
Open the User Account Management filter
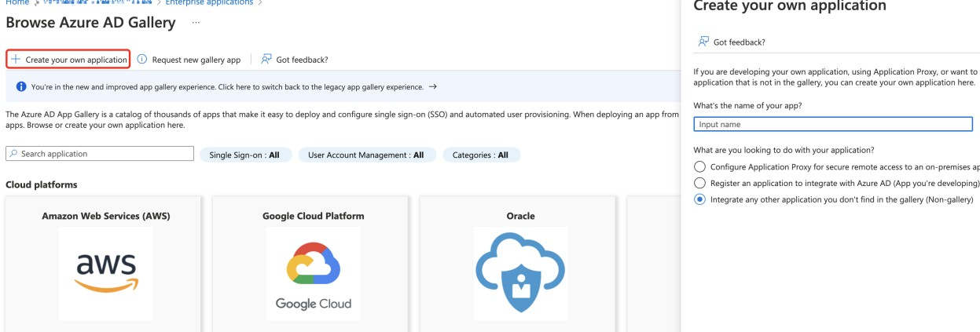coord(366,155)
